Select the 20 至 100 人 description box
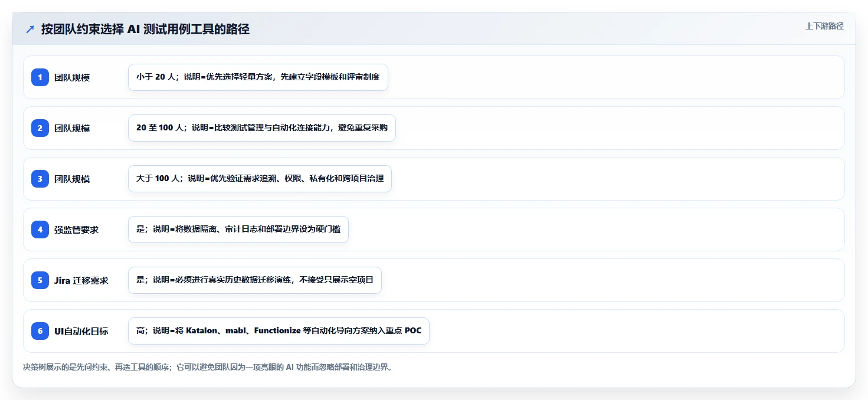The image size is (868, 400). (262, 128)
